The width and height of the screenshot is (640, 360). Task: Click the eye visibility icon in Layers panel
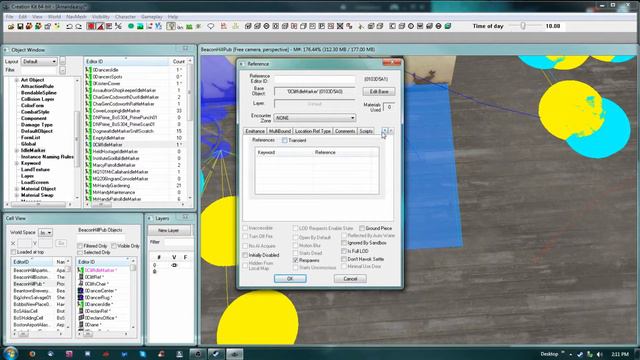[x=174, y=265]
